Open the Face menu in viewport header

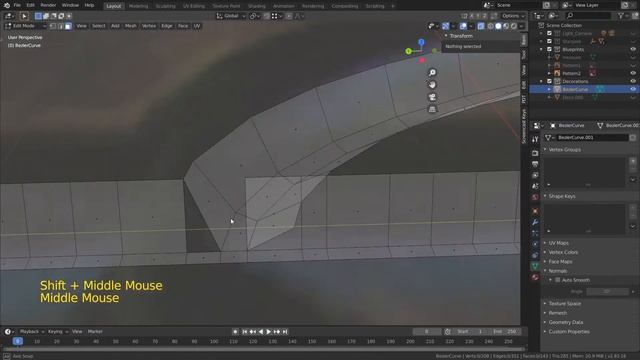pyautogui.click(x=183, y=26)
